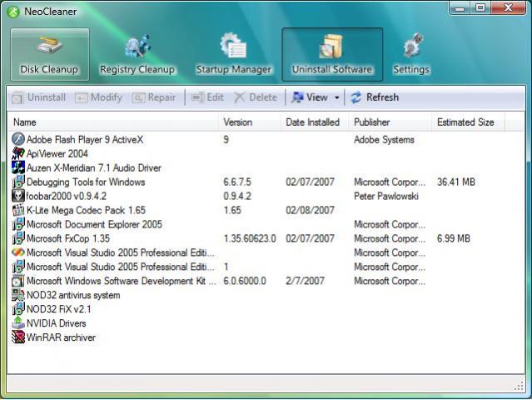
Task: Click the ApiViewer 2004 icon
Action: (x=18, y=153)
